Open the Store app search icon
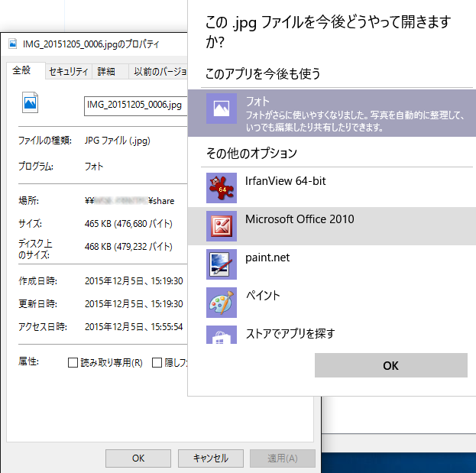The height and width of the screenshot is (473, 476). [222, 335]
